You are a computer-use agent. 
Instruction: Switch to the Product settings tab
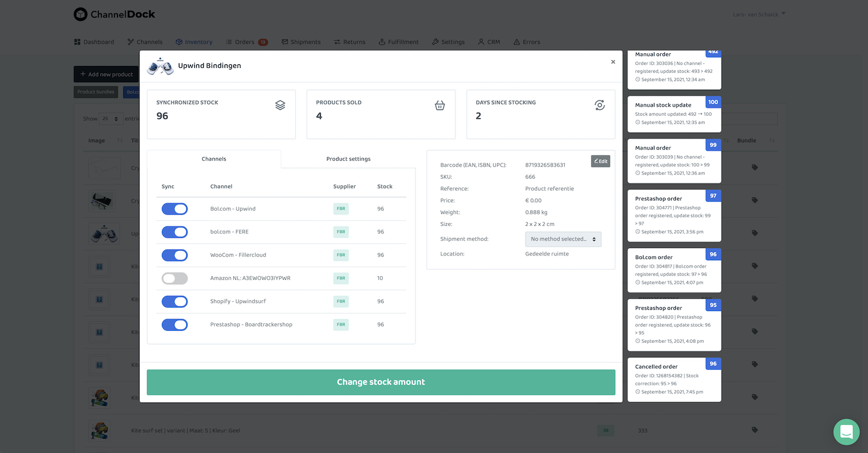tap(348, 159)
